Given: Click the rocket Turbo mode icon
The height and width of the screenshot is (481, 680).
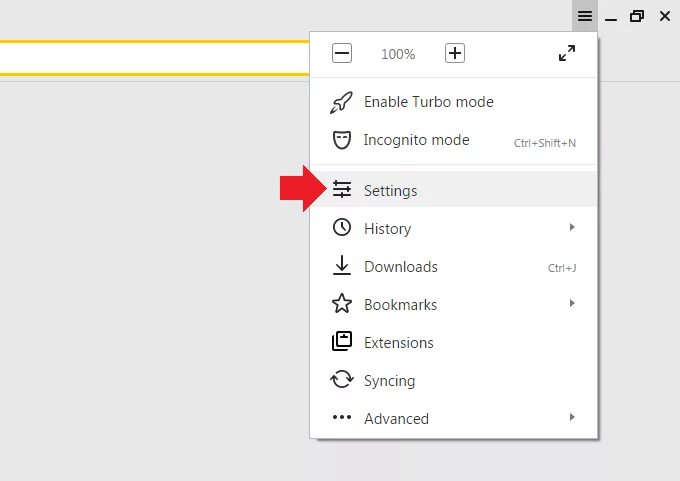Looking at the screenshot, I should coord(341,102).
